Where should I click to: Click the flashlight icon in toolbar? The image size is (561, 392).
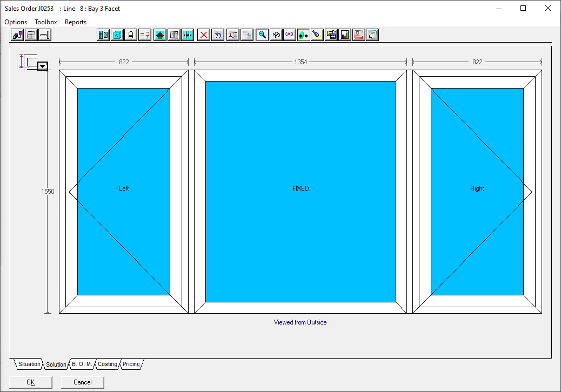pyautogui.click(x=317, y=35)
